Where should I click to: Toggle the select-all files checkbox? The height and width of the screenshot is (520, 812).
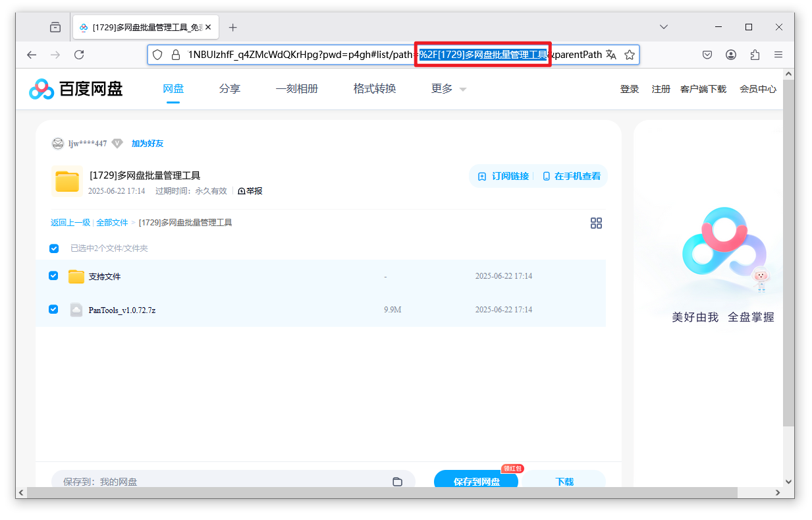(x=54, y=248)
